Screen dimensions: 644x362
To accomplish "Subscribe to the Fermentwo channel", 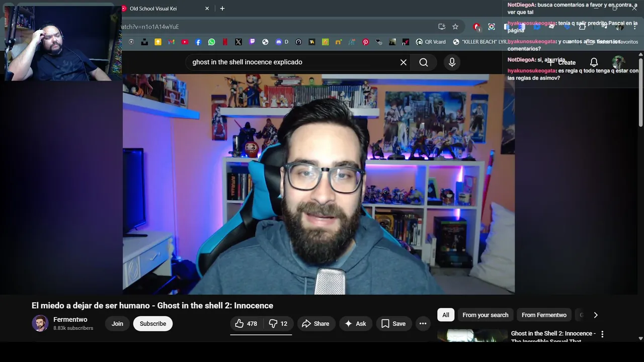I will pyautogui.click(x=153, y=324).
